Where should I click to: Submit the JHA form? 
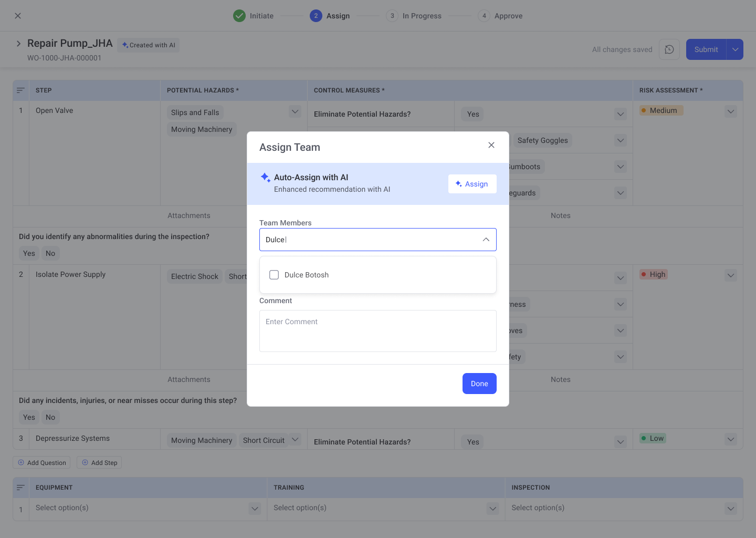tap(706, 49)
